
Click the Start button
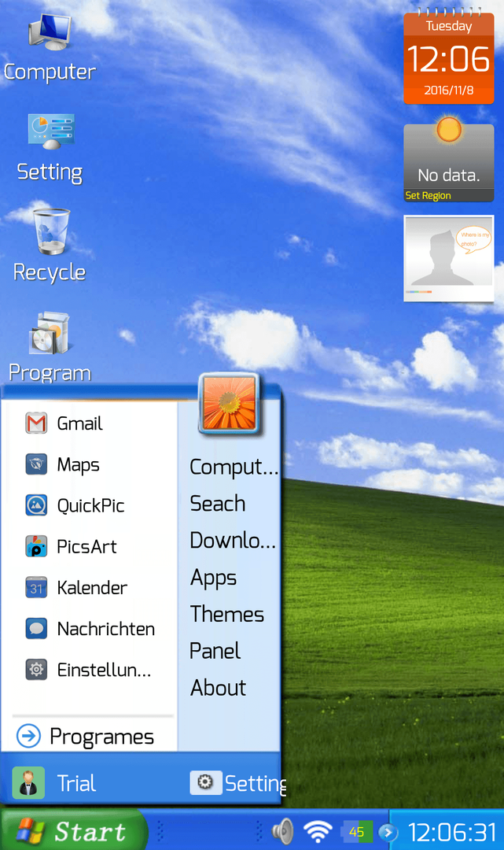(x=72, y=830)
